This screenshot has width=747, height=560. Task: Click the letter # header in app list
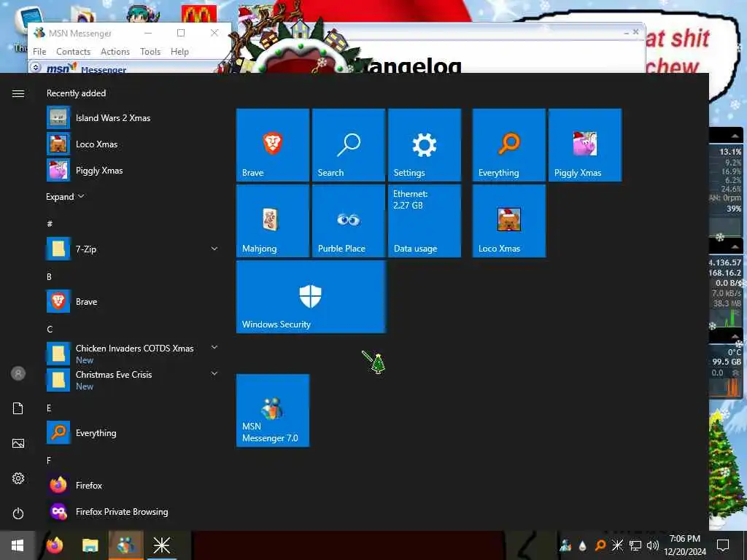click(50, 223)
